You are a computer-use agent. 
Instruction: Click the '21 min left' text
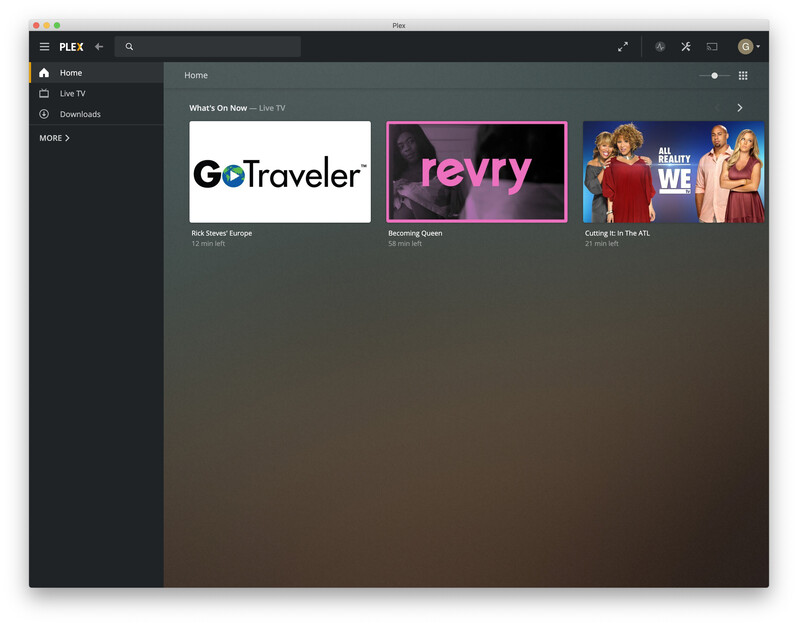pyautogui.click(x=602, y=244)
